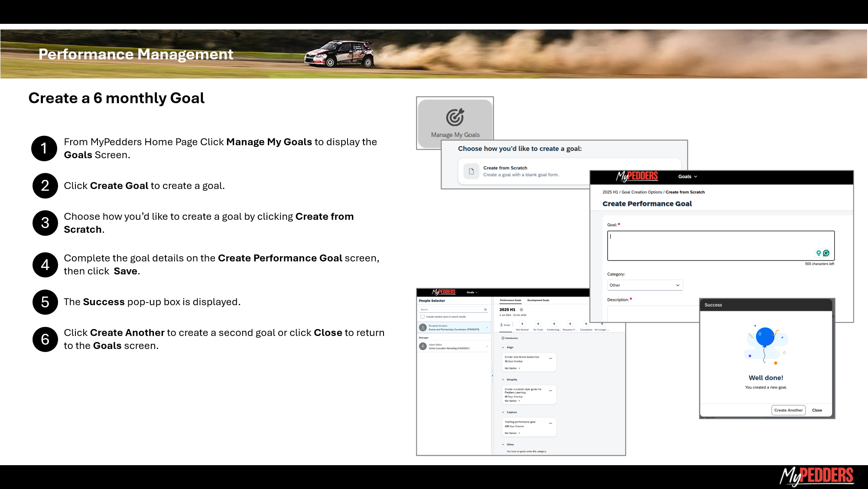Filter goals by Completed

point(586,326)
